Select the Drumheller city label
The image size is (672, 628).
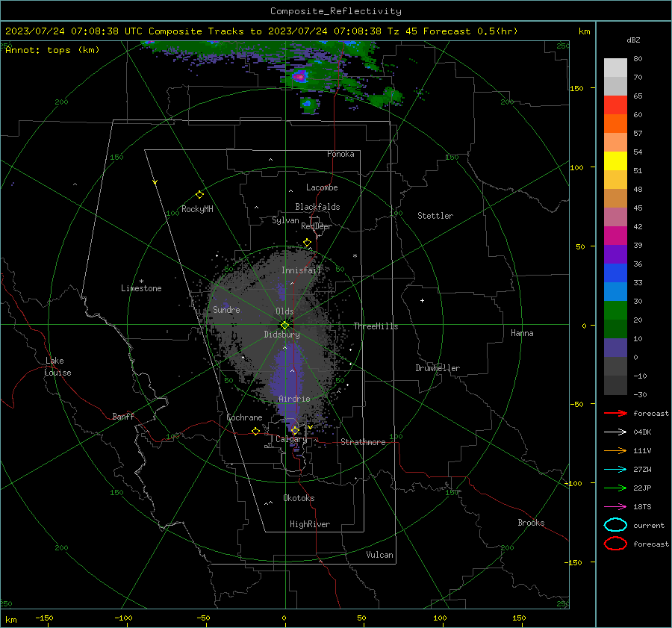(x=438, y=368)
